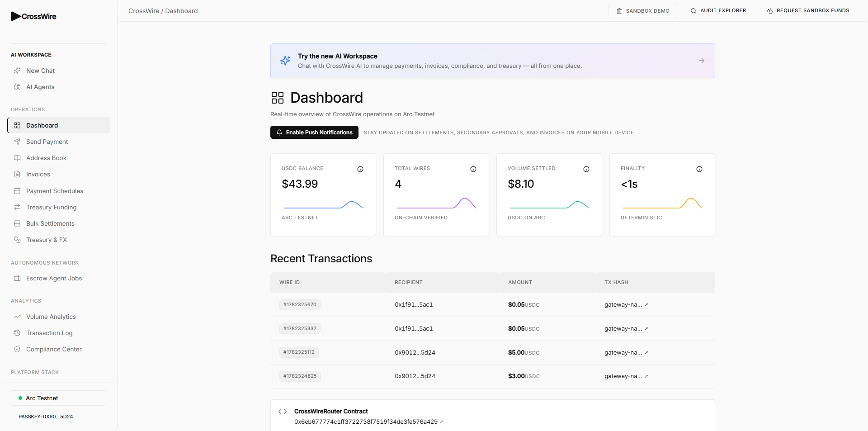Go to Send Payment

tap(58, 142)
